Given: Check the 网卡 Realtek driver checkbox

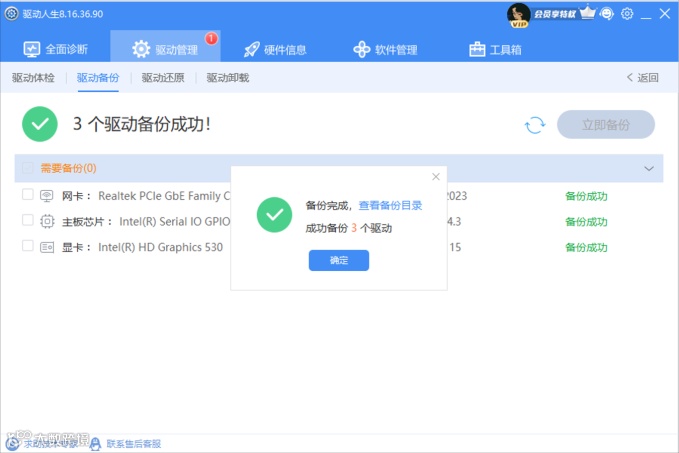Looking at the screenshot, I should (27, 194).
